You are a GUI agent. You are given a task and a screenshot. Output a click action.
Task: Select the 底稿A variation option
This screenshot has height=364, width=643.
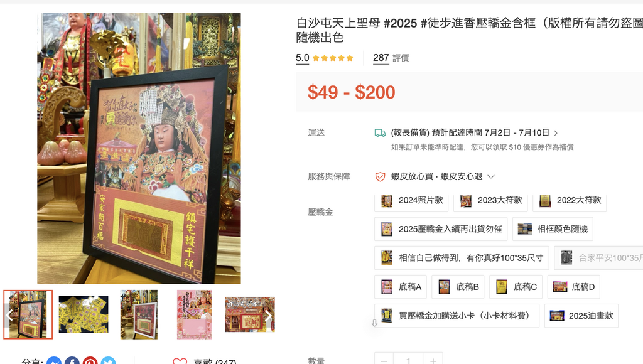(401, 287)
